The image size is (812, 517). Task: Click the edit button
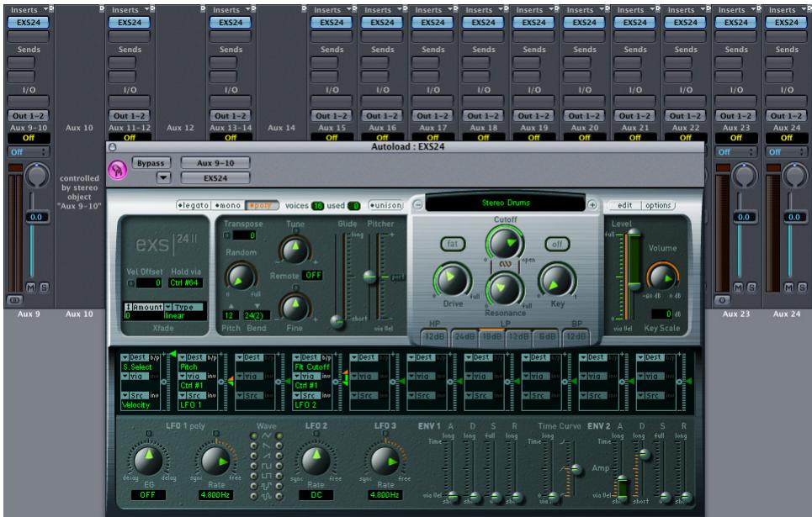[624, 205]
